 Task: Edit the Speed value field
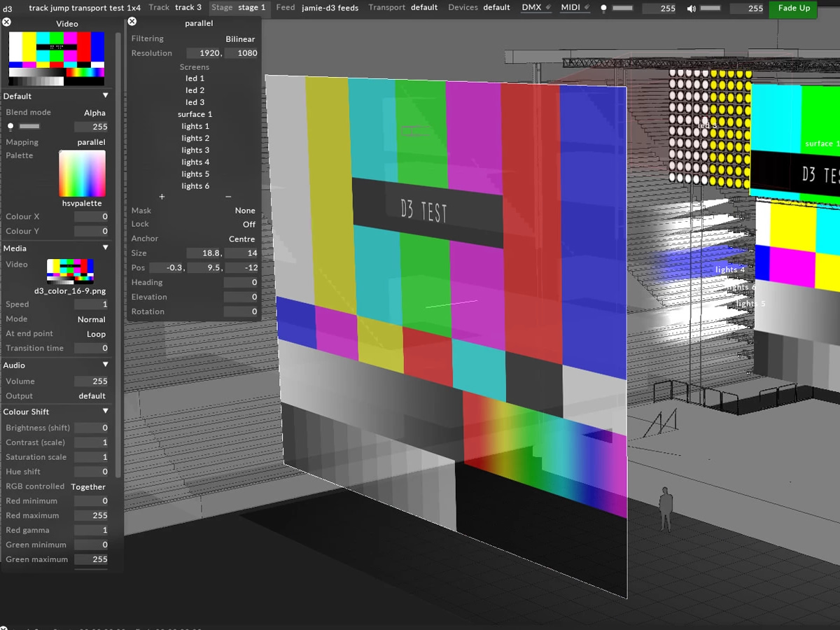[x=92, y=304]
